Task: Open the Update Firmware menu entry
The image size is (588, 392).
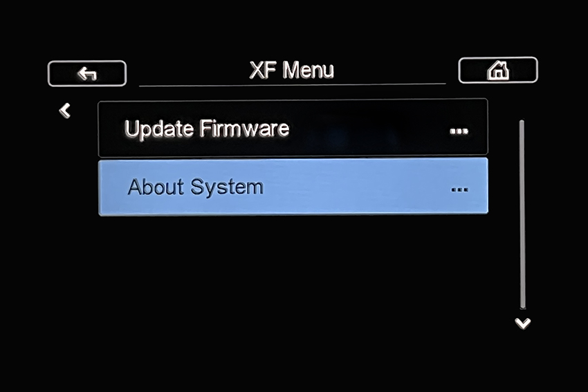Action: (x=293, y=127)
